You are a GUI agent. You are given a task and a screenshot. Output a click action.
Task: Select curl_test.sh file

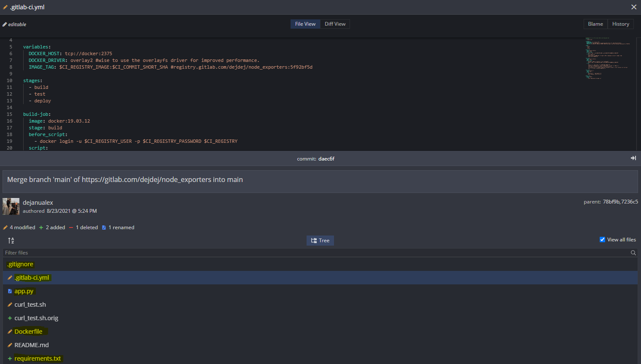(x=30, y=305)
